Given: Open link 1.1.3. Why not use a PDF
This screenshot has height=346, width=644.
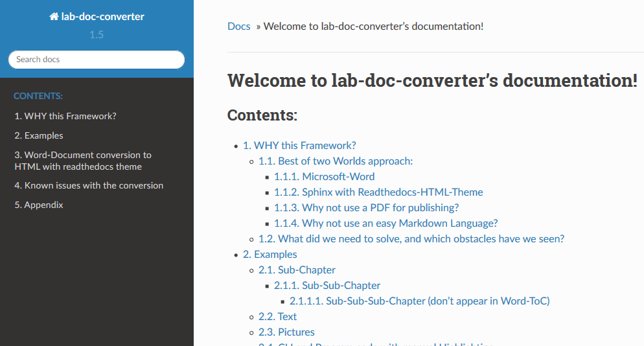Looking at the screenshot, I should (x=366, y=208).
